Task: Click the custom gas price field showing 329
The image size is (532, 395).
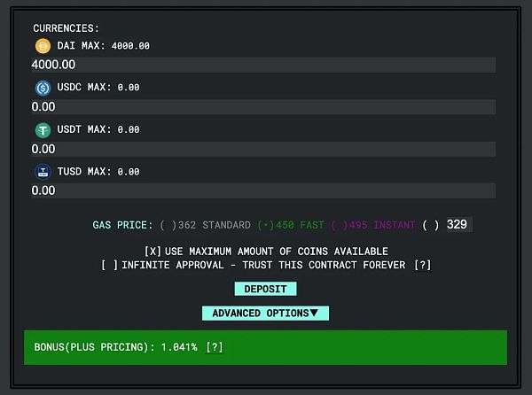Action: pyautogui.click(x=458, y=225)
